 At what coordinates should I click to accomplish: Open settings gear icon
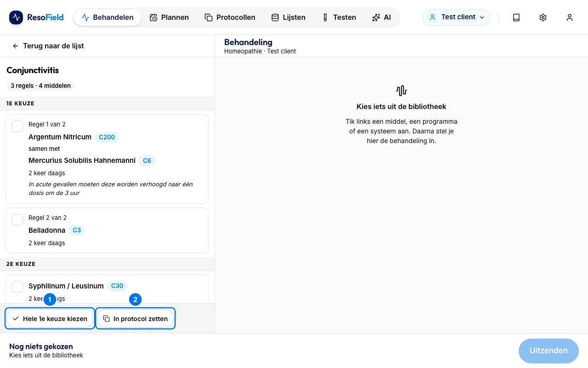point(543,17)
